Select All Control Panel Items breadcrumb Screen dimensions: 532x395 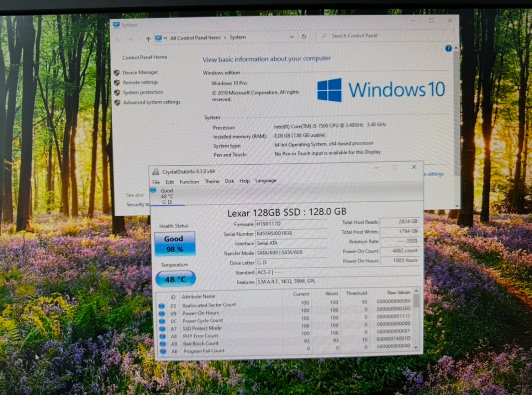point(195,37)
